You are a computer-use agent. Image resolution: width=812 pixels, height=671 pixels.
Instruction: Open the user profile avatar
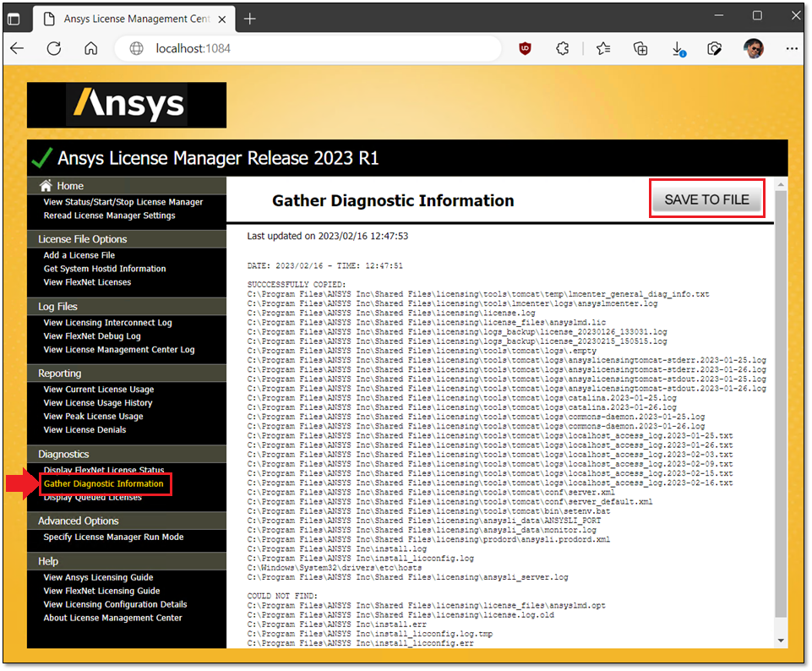pos(754,49)
